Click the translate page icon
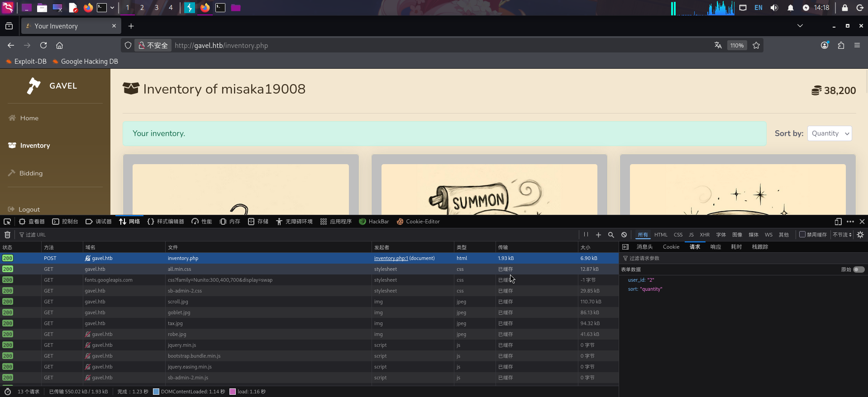Viewport: 868px width, 397px height. click(x=718, y=45)
